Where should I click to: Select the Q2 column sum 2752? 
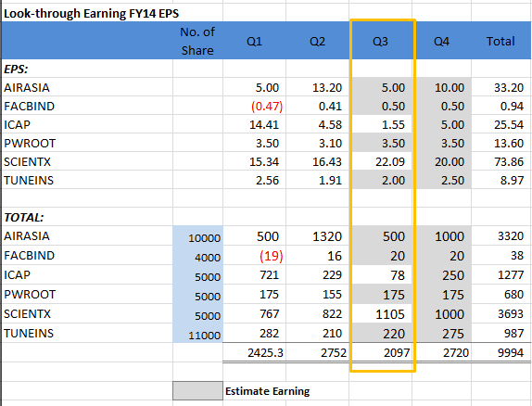[x=334, y=353]
